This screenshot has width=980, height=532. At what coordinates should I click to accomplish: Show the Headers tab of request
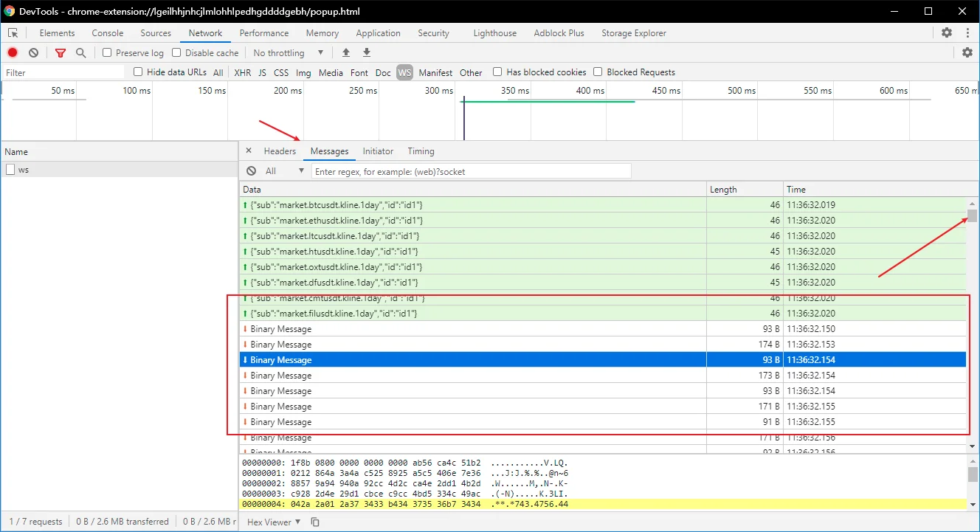click(280, 151)
